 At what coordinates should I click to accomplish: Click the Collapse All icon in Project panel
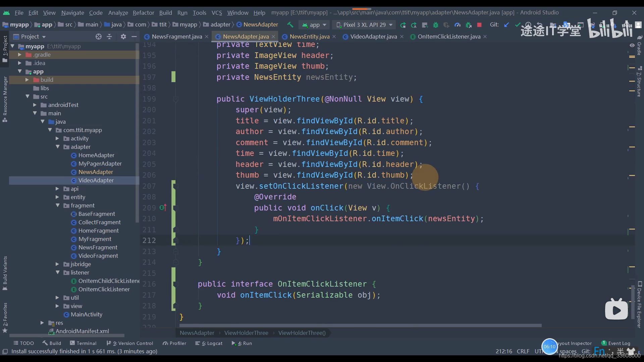[x=109, y=37]
